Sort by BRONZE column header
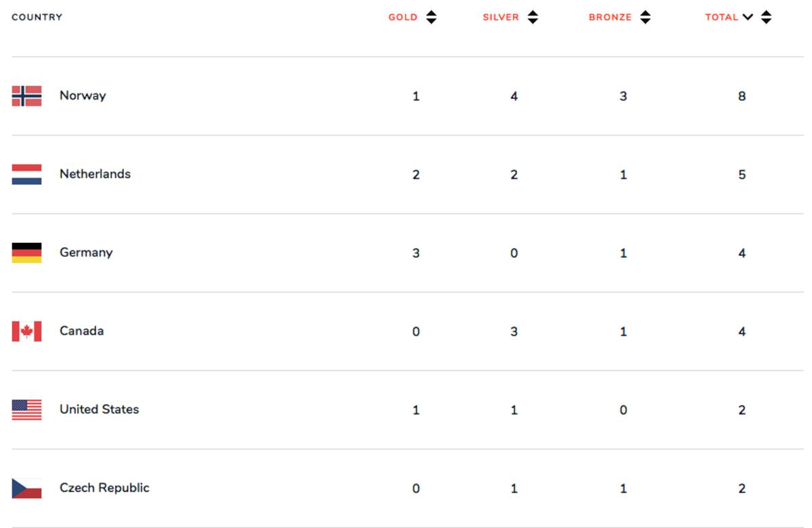The width and height of the screenshot is (812, 528). pos(610,18)
